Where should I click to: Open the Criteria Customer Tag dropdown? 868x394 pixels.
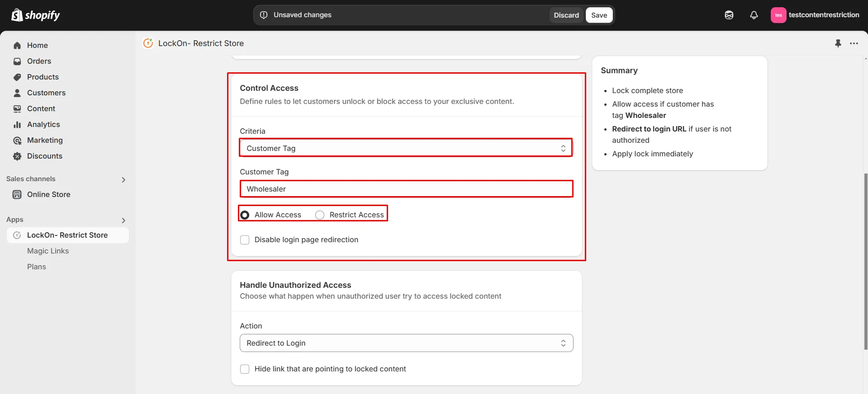406,148
